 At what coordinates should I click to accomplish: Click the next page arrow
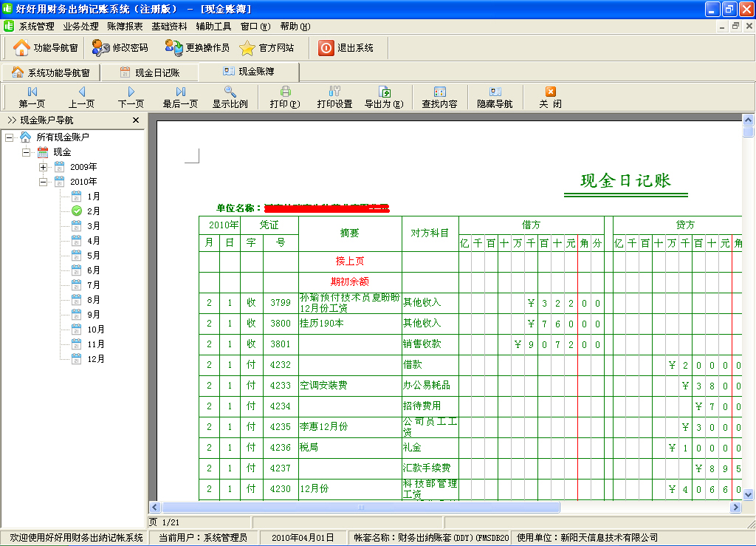point(131,97)
